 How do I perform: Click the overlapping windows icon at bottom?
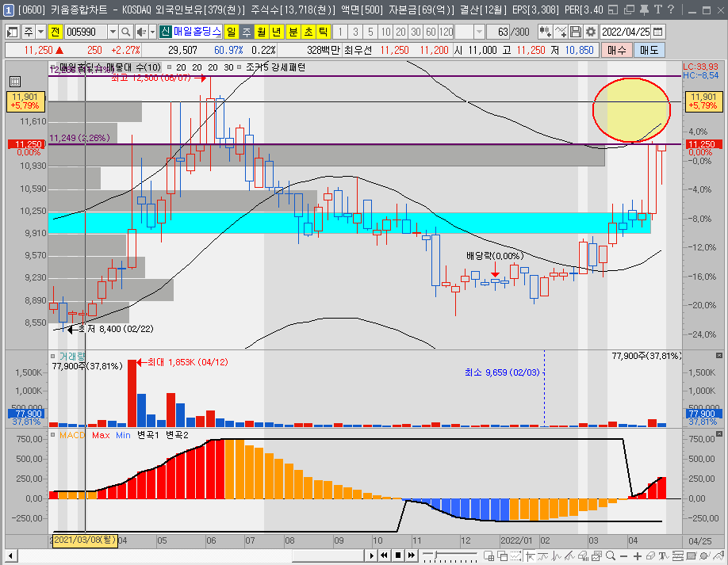point(502,555)
